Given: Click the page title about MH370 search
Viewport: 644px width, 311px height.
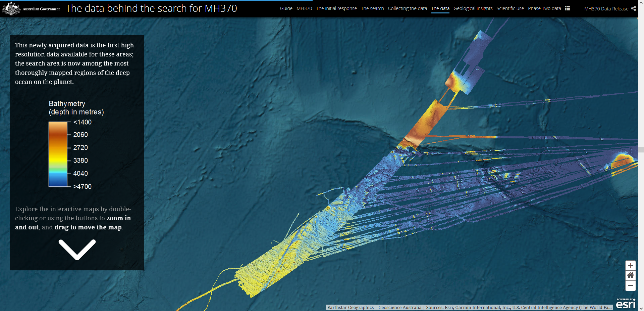Looking at the screenshot, I should [151, 8].
